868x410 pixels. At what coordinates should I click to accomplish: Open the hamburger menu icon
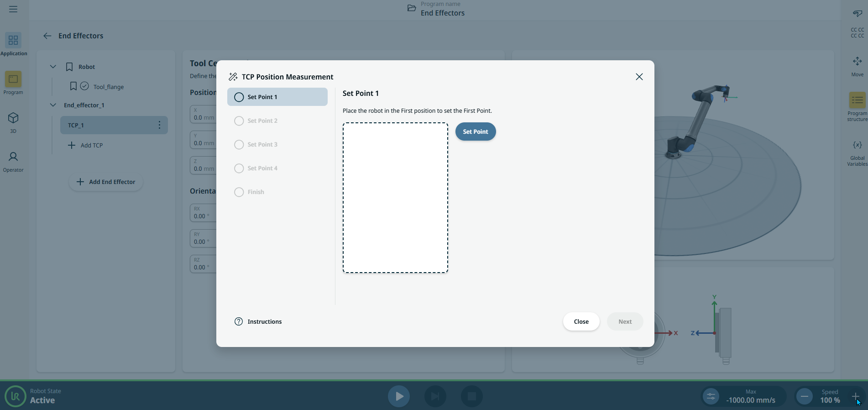pos(13,9)
